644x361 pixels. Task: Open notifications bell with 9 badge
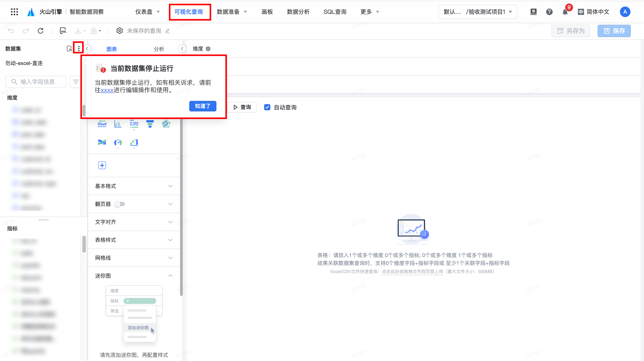pos(565,12)
